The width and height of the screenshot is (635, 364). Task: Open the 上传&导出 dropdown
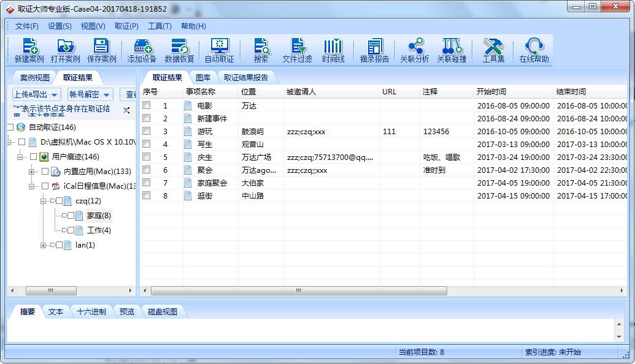[36, 94]
